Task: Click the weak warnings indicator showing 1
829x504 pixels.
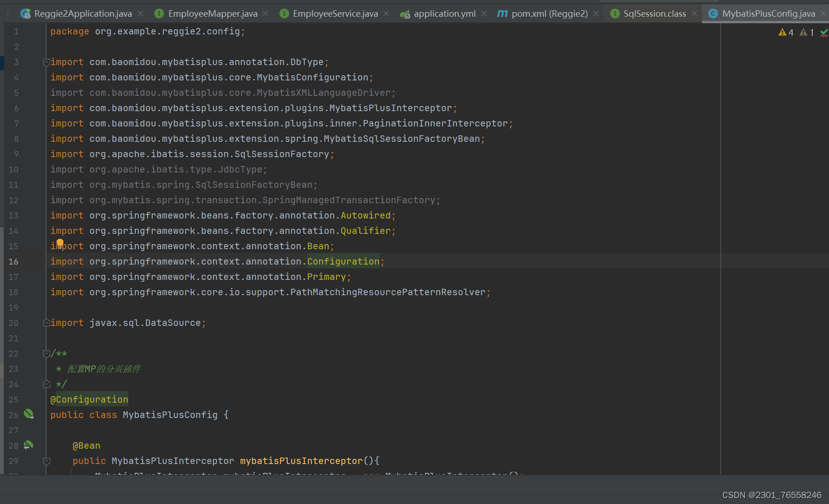Action: tap(807, 33)
